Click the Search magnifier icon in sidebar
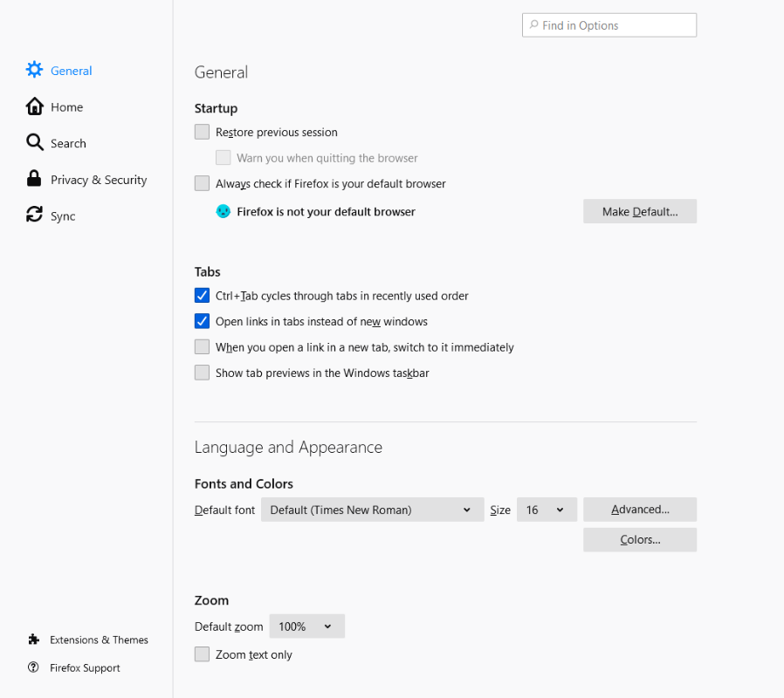Screen dimensions: 784x698 click(x=34, y=142)
